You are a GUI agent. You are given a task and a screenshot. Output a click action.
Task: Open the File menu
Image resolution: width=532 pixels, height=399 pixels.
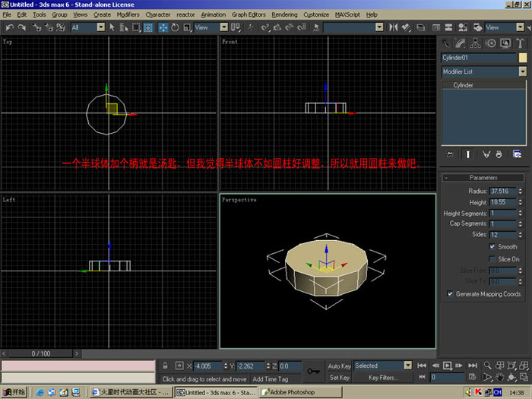coord(7,14)
